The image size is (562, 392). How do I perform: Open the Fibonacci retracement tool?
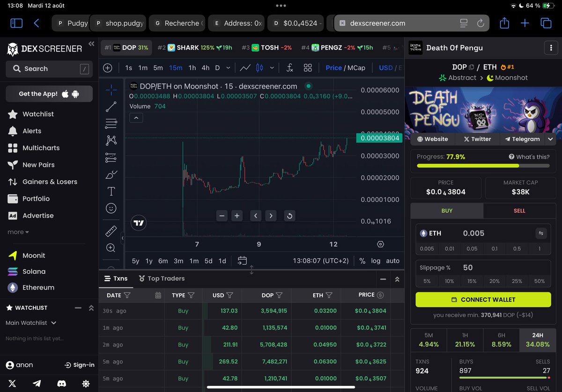(111, 124)
